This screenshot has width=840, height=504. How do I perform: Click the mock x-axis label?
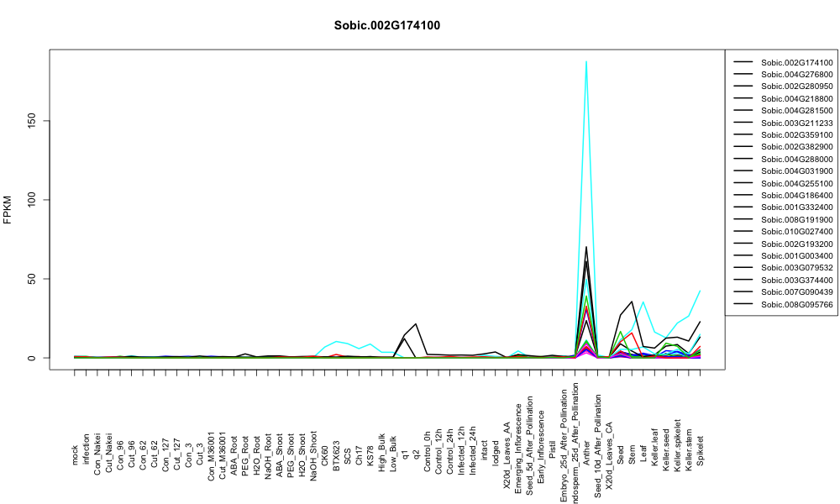(75, 454)
